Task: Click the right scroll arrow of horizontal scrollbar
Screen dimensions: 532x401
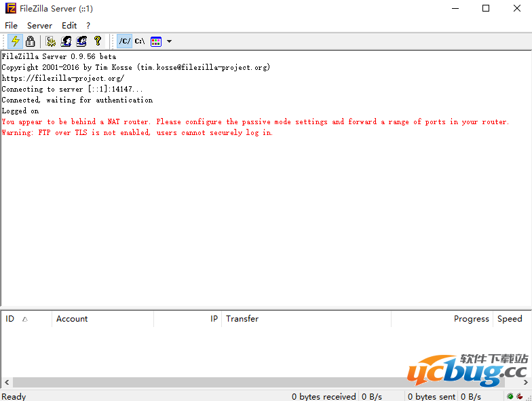Action: tap(525, 383)
